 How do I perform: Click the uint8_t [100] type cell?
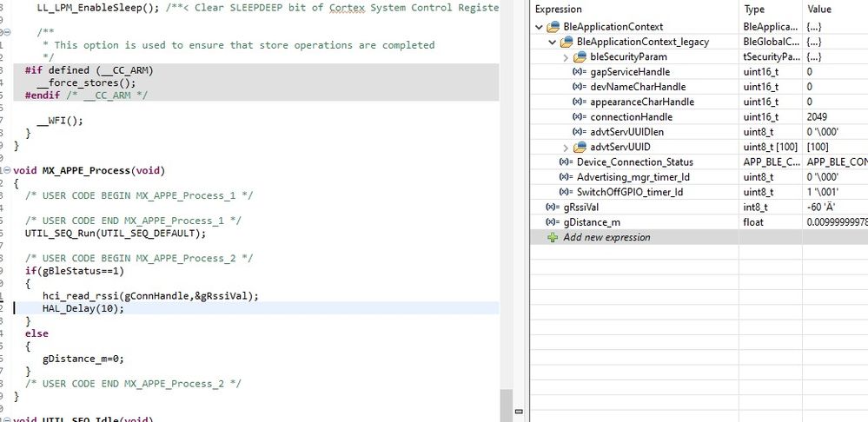click(770, 147)
